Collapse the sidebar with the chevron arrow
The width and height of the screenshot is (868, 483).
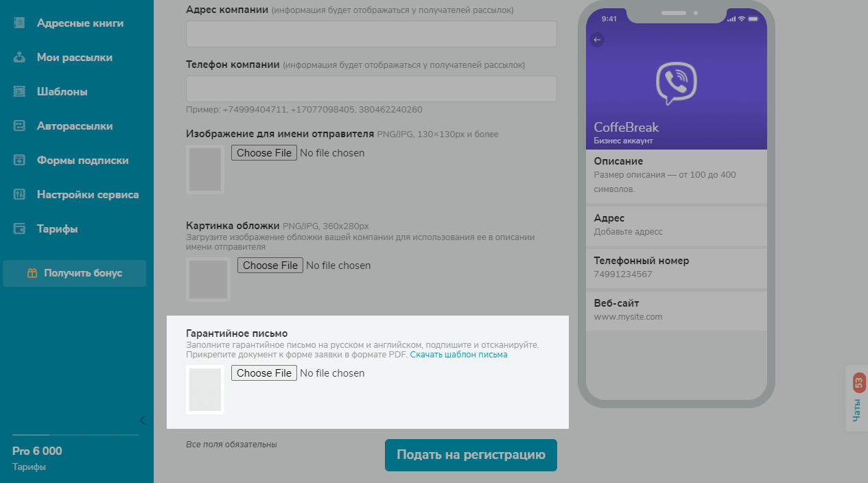coord(142,420)
